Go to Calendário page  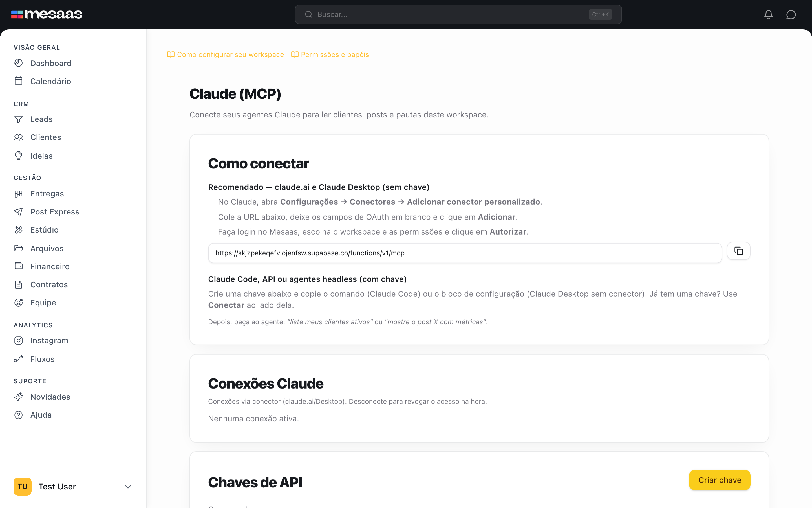[x=51, y=81]
